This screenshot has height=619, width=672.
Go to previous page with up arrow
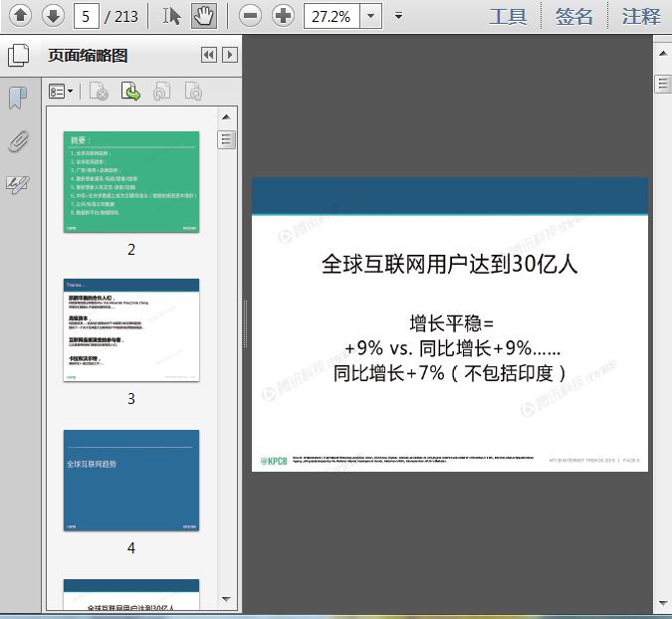coord(20,16)
